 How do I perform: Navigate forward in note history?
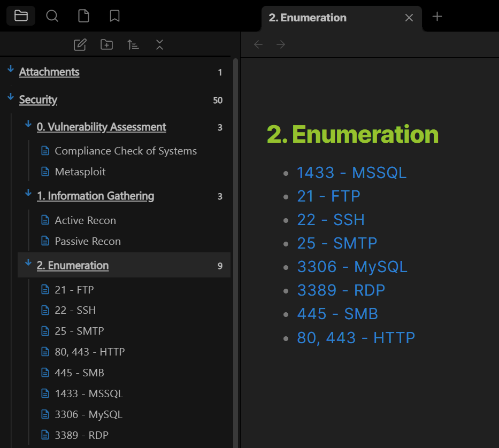click(x=281, y=44)
